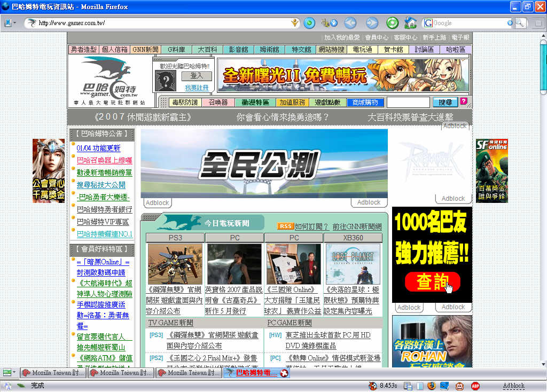Open the bookmarks sidebar icon in toolbar
The width and height of the screenshot is (547, 392).
click(8, 23)
